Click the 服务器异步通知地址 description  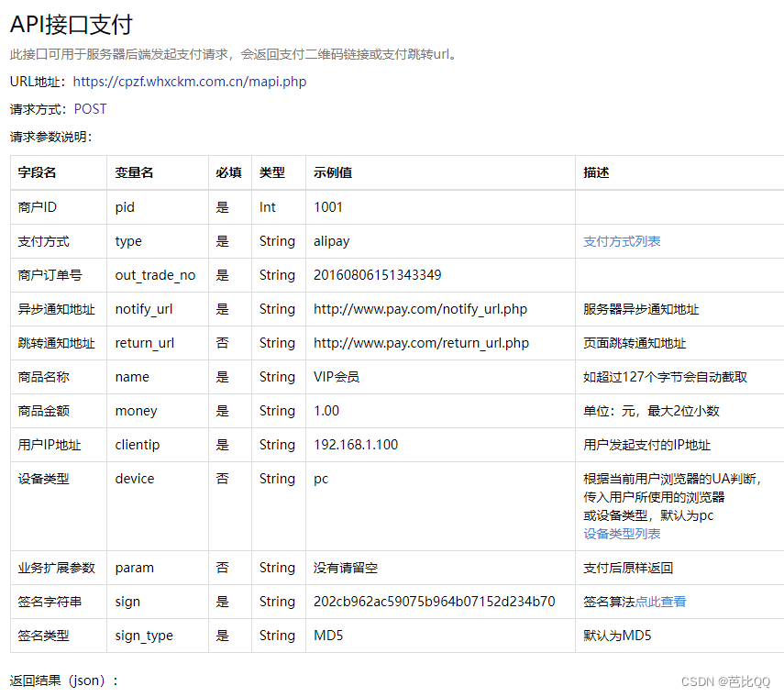(x=641, y=309)
